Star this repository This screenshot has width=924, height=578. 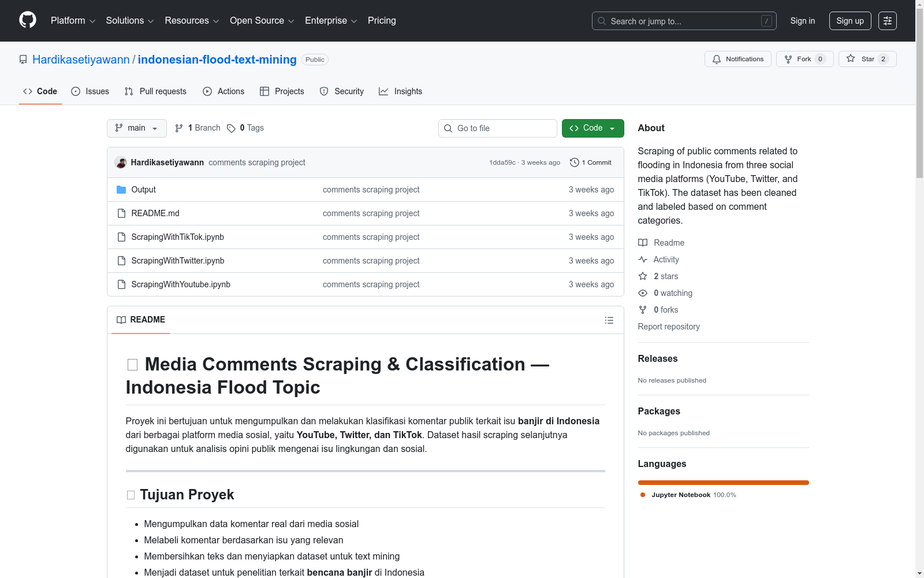[867, 59]
